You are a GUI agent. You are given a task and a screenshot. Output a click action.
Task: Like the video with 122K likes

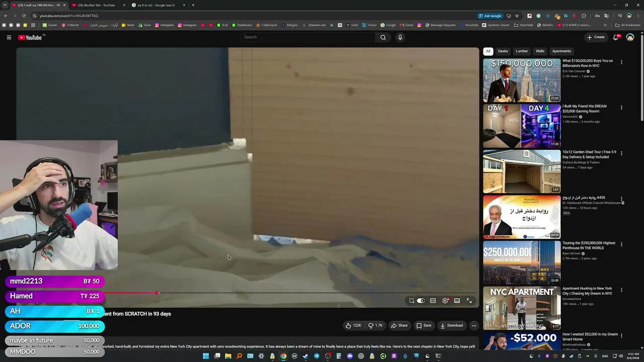coord(353,325)
